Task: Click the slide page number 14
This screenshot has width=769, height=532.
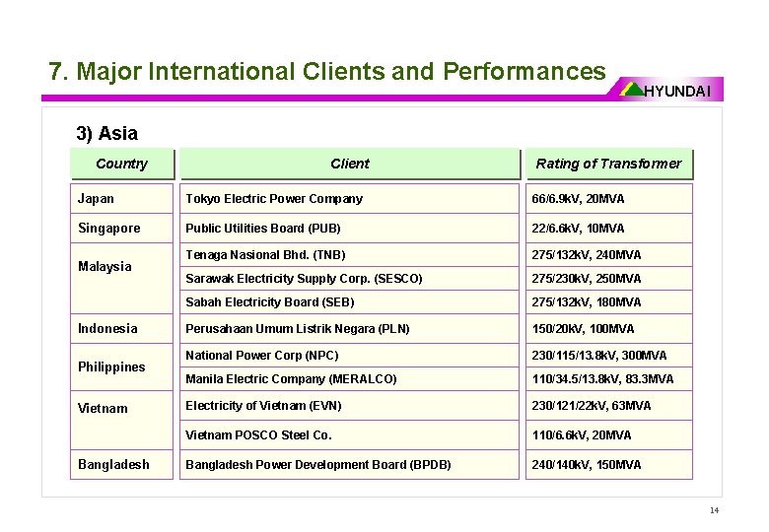Action: [x=714, y=510]
